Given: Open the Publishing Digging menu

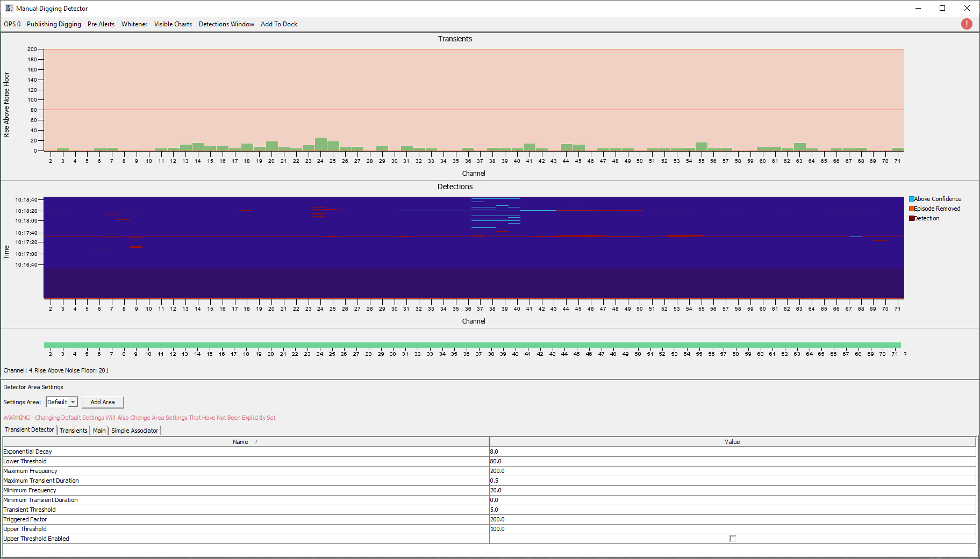Looking at the screenshot, I should point(54,24).
